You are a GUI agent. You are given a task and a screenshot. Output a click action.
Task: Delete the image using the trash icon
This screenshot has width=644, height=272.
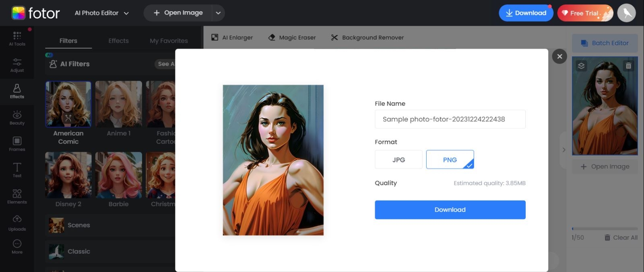(x=628, y=66)
